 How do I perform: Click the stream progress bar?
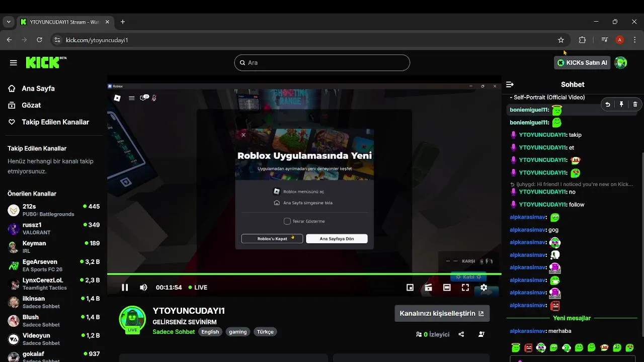[304, 274]
